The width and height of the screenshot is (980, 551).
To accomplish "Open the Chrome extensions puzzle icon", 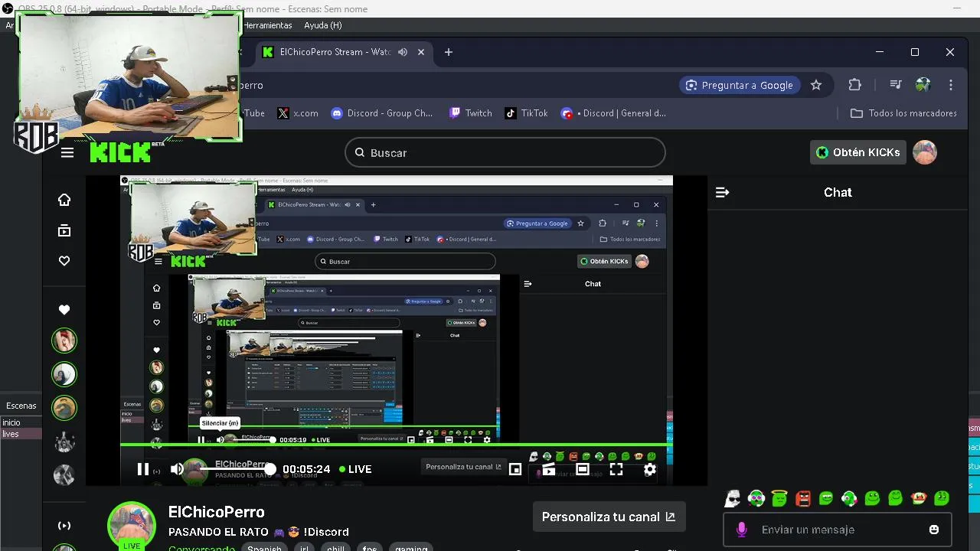I will tap(855, 85).
